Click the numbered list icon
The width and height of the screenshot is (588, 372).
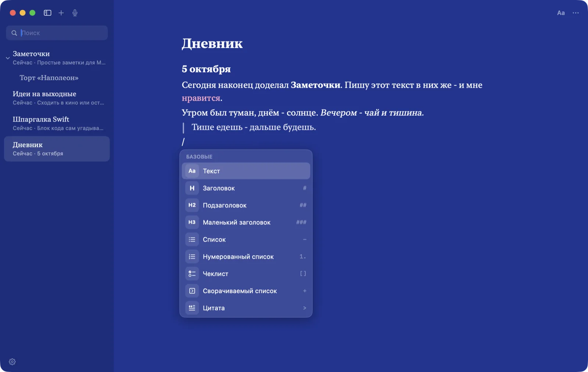[x=192, y=257]
